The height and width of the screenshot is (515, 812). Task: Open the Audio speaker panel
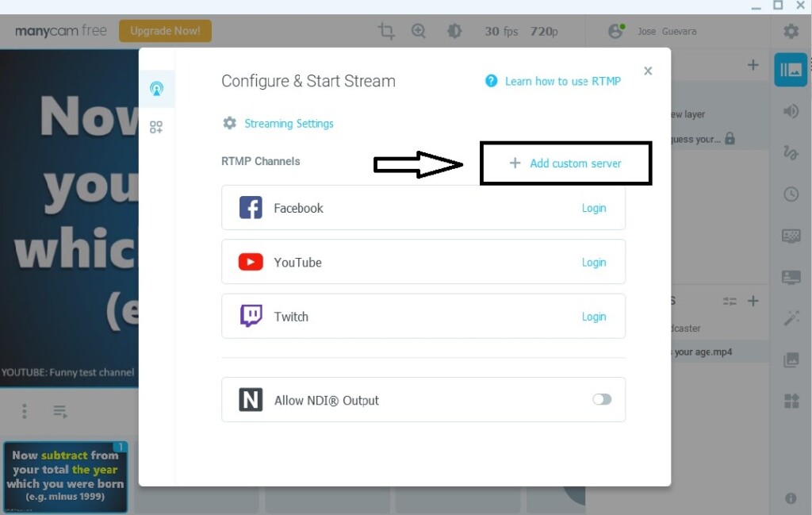click(x=791, y=111)
